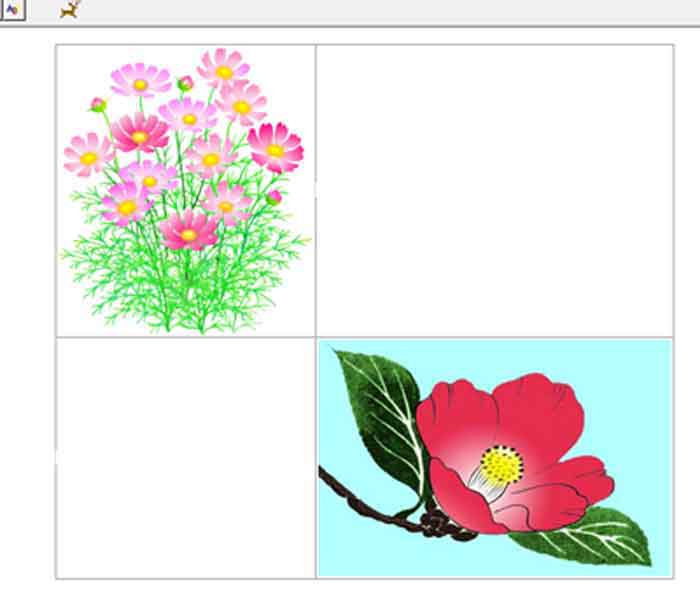This screenshot has width=700, height=592.
Task: Click the reindeer icon in the toolbar
Action: point(70,10)
